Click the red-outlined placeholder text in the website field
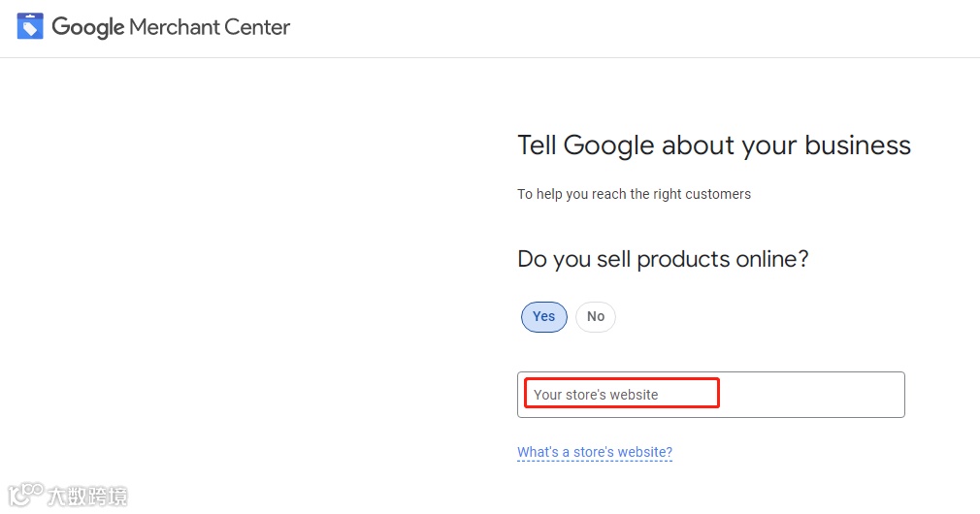 point(596,395)
